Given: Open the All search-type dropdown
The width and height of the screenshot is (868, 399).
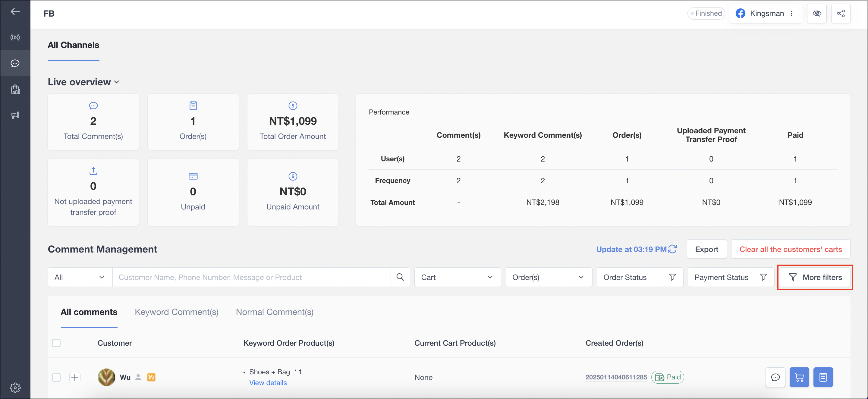Looking at the screenshot, I should [80, 277].
